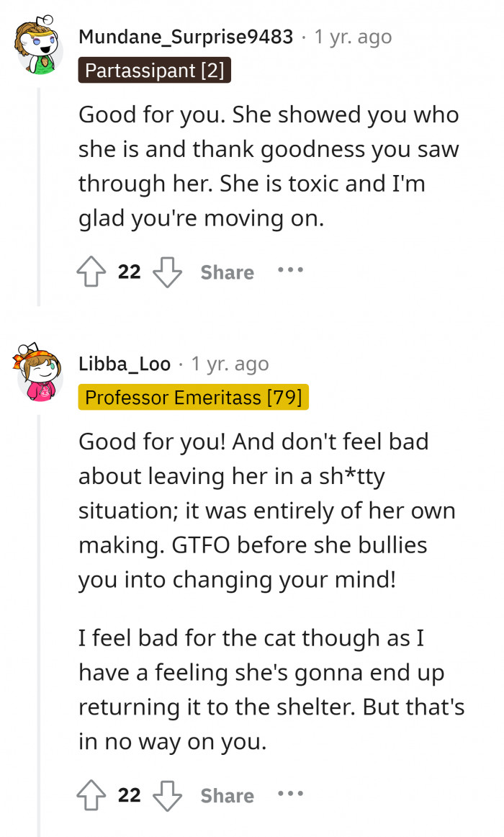Viewport: 504px width, 837px height.
Task: Downvote Mundane_Surprise9483's comment
Action: coord(166,272)
